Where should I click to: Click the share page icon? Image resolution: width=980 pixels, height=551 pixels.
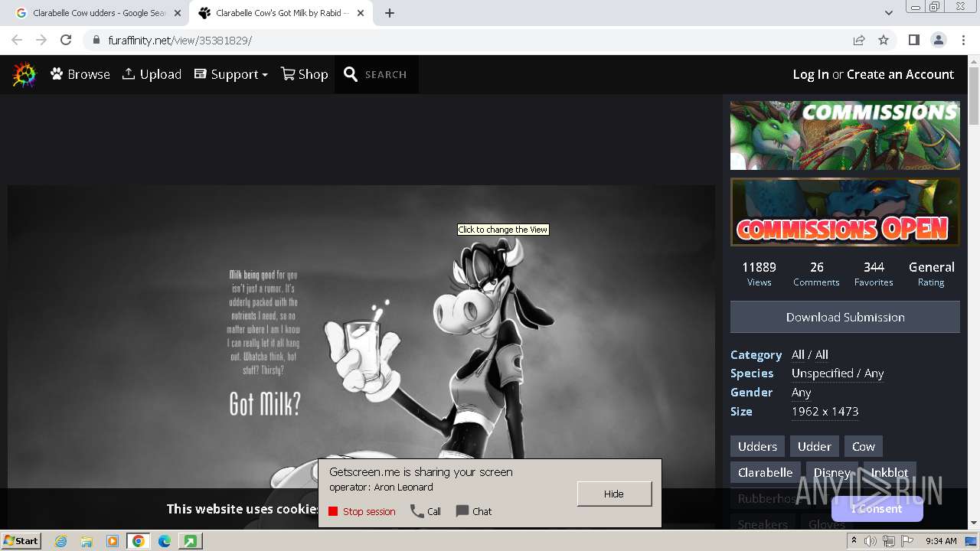[859, 40]
